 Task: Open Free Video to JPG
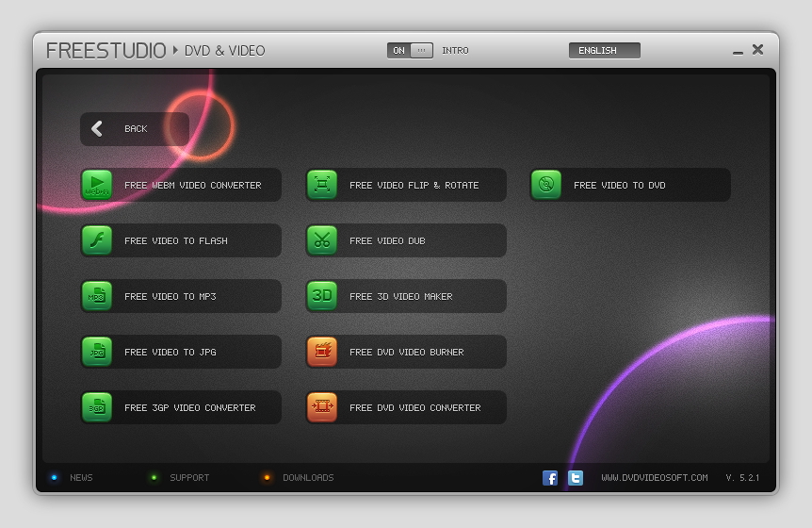(x=181, y=352)
